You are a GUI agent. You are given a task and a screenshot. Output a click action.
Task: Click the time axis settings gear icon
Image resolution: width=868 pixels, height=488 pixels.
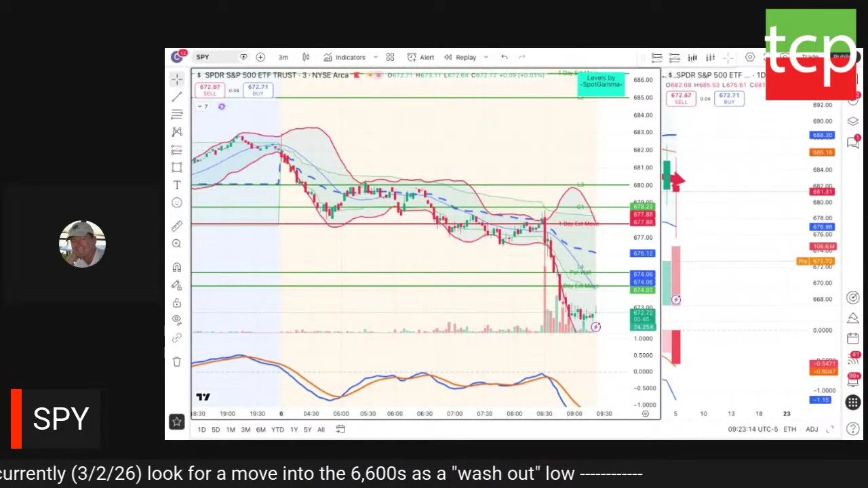[x=645, y=413]
